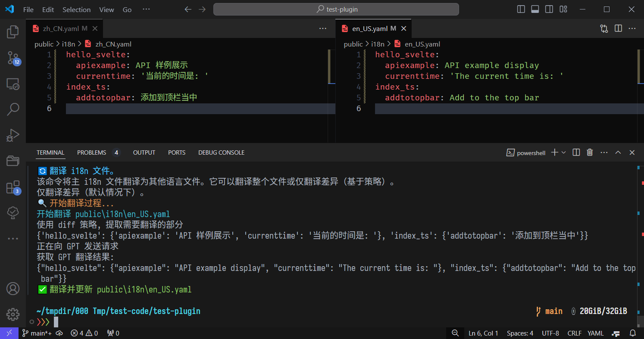Toggle the bottom panel layout button

coord(535,9)
